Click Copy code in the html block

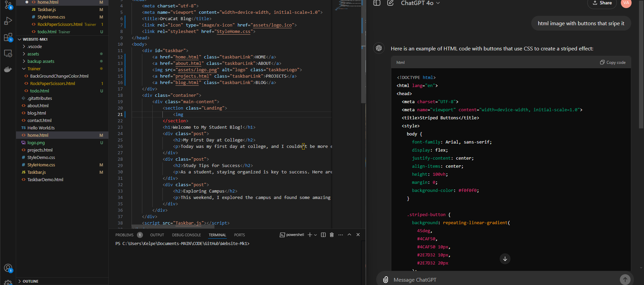point(613,63)
